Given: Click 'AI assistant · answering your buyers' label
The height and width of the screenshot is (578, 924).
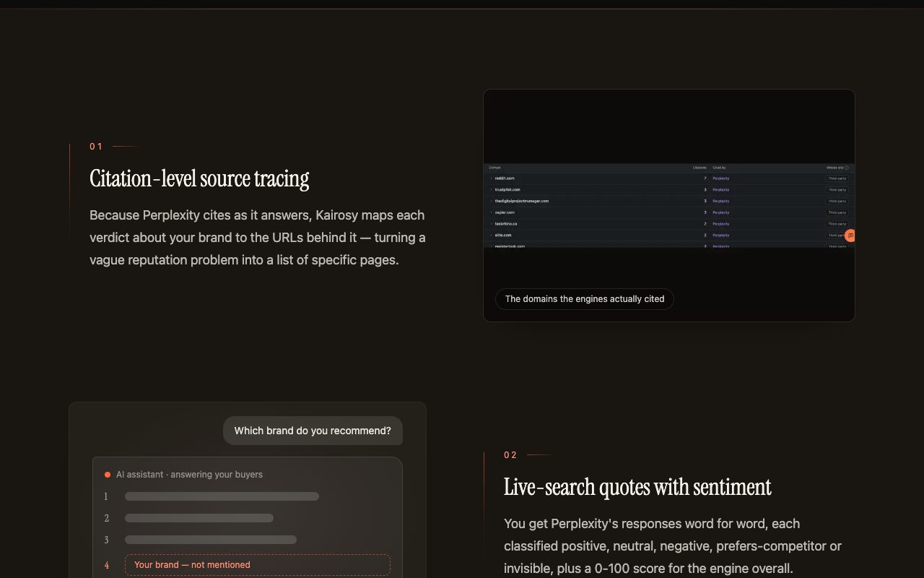Looking at the screenshot, I should pyautogui.click(x=189, y=475).
